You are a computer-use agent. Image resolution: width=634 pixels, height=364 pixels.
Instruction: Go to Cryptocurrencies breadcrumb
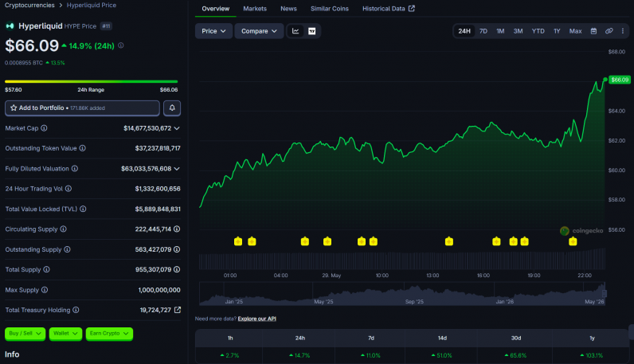[x=29, y=6]
